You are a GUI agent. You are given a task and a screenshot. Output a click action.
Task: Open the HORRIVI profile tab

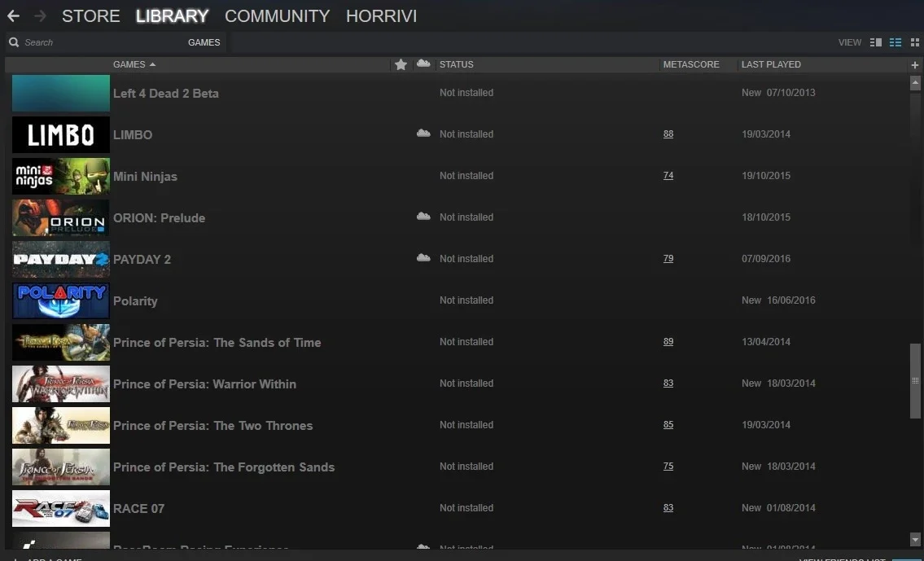pos(381,16)
